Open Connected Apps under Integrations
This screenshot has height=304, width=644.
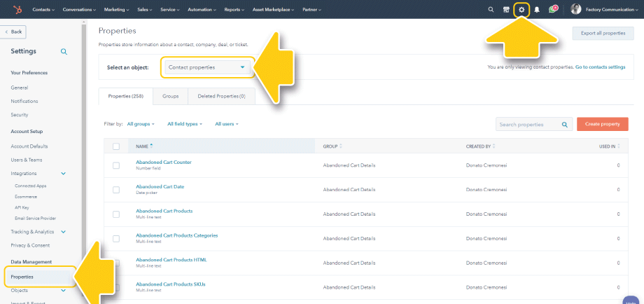(30, 186)
